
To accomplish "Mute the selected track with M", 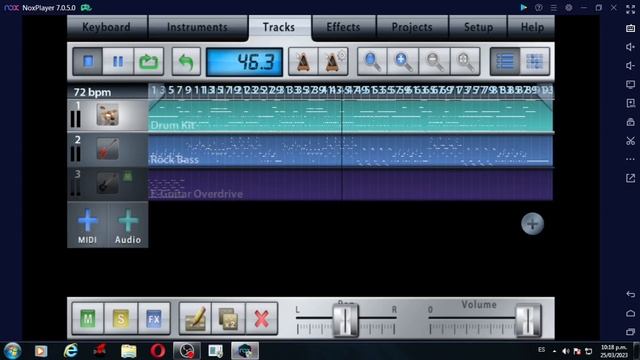I will click(x=88, y=319).
